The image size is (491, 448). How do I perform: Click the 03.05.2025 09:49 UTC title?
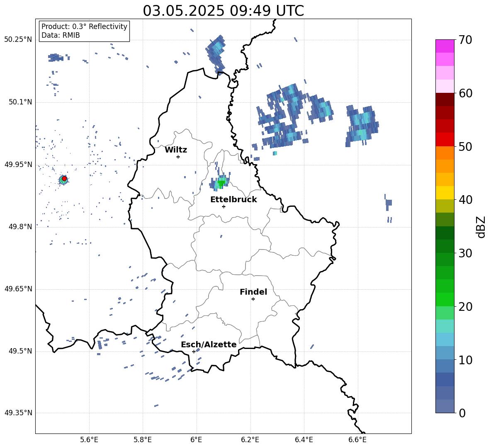[x=223, y=11]
